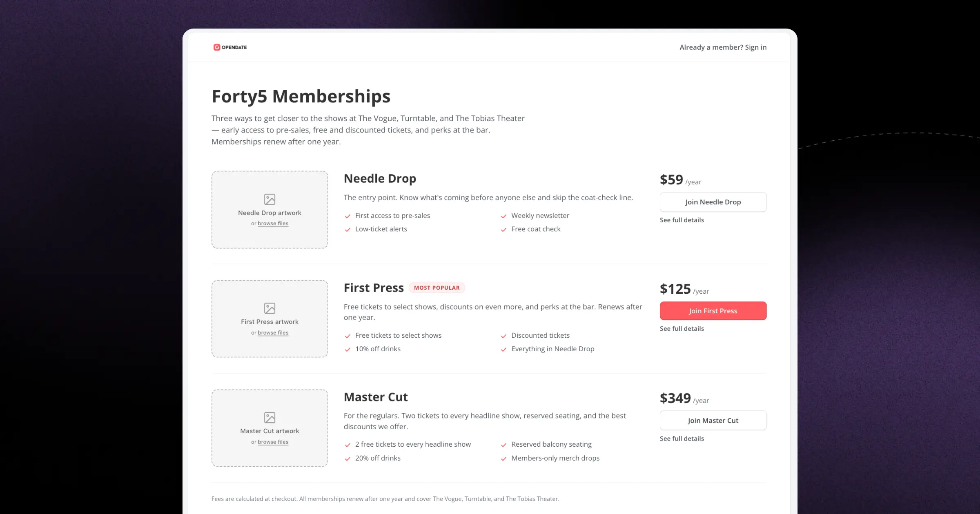See full details for Master Cut
The height and width of the screenshot is (514, 980).
[x=682, y=439]
